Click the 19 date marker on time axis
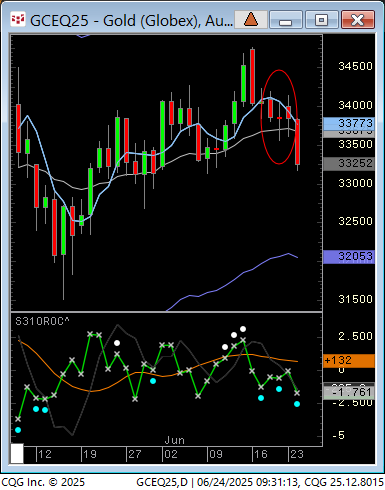The height and width of the screenshot is (490, 385). [90, 454]
